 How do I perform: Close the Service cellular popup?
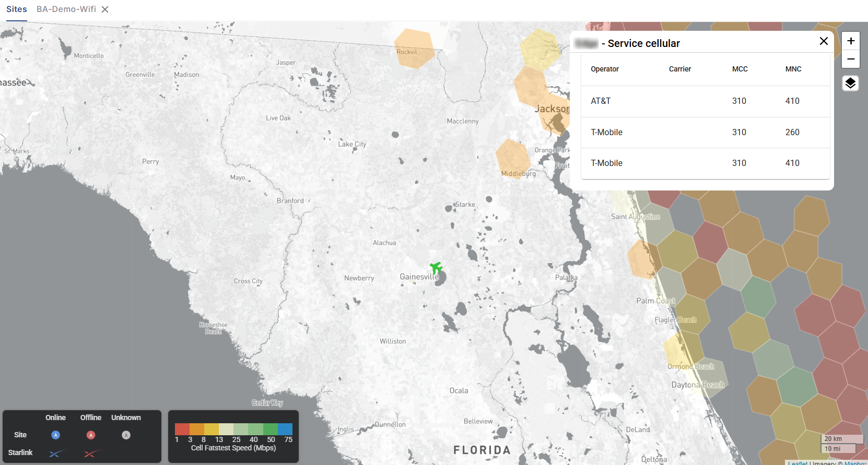click(x=824, y=41)
